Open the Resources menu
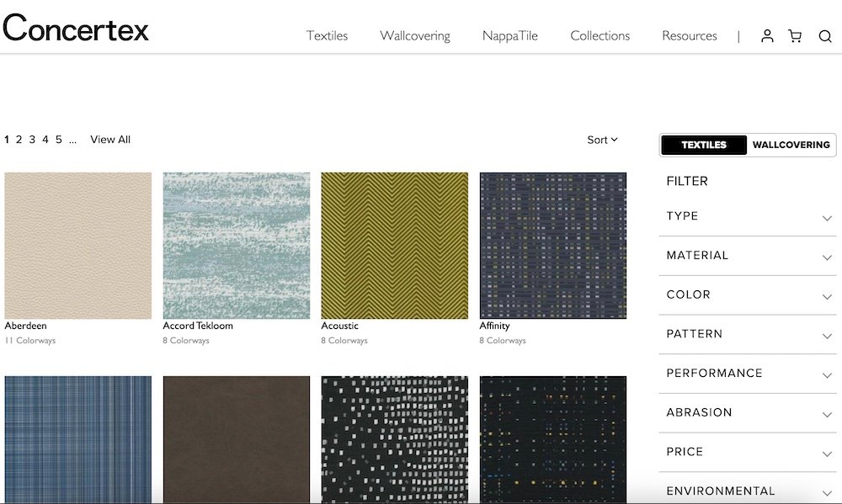Image resolution: width=842 pixels, height=504 pixels. click(690, 36)
